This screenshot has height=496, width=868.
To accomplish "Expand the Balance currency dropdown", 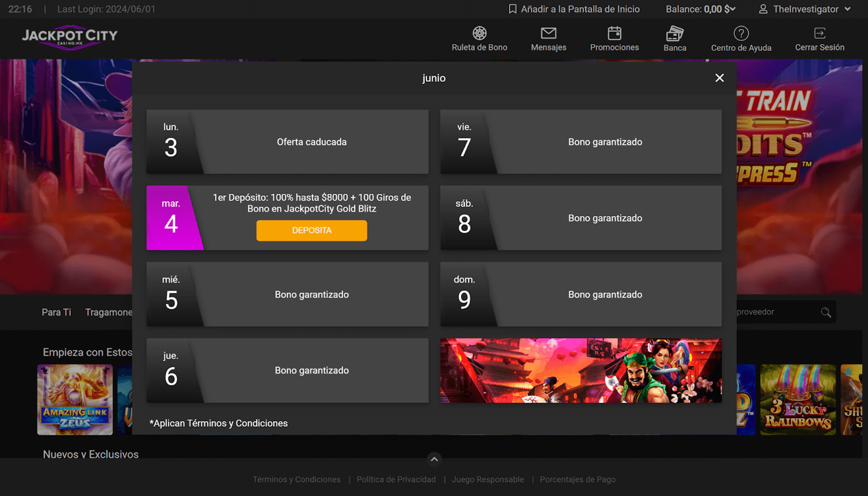I will point(733,9).
